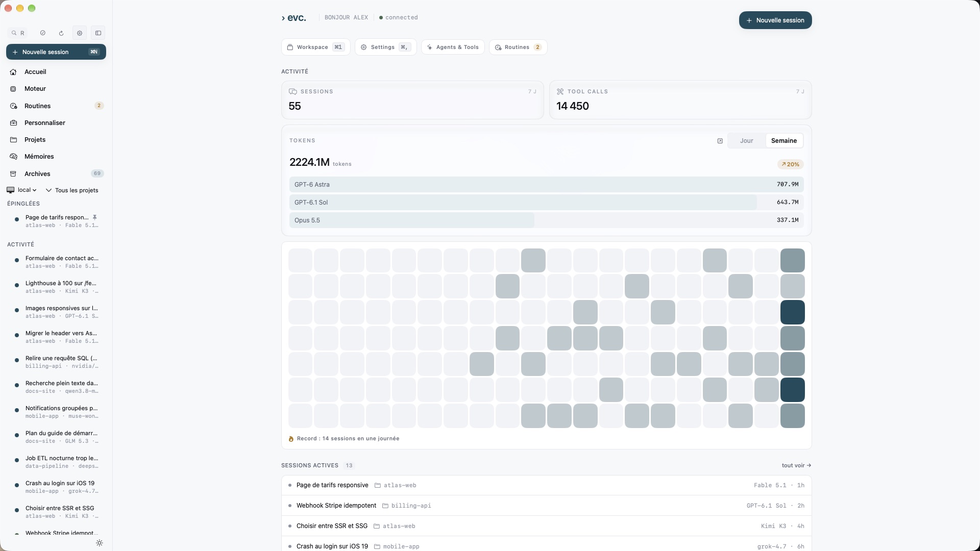Open Job ETL nocturne session in sidebar
980x551 pixels.
[56, 462]
